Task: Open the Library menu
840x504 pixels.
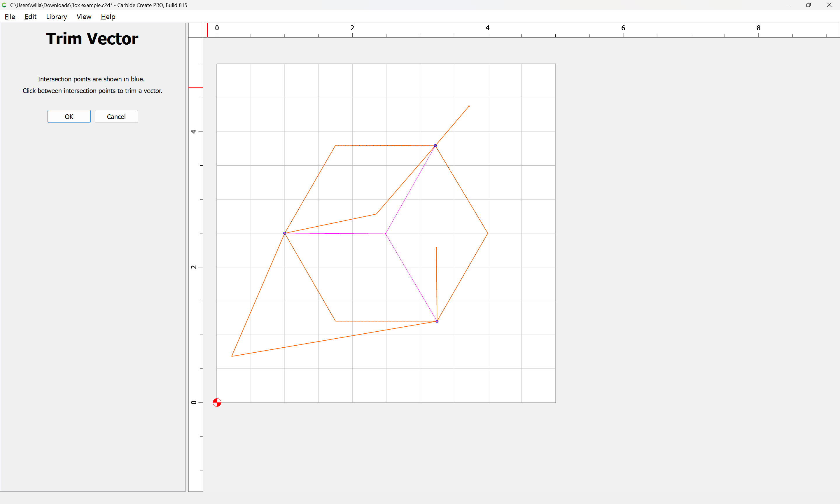Action: click(x=56, y=17)
